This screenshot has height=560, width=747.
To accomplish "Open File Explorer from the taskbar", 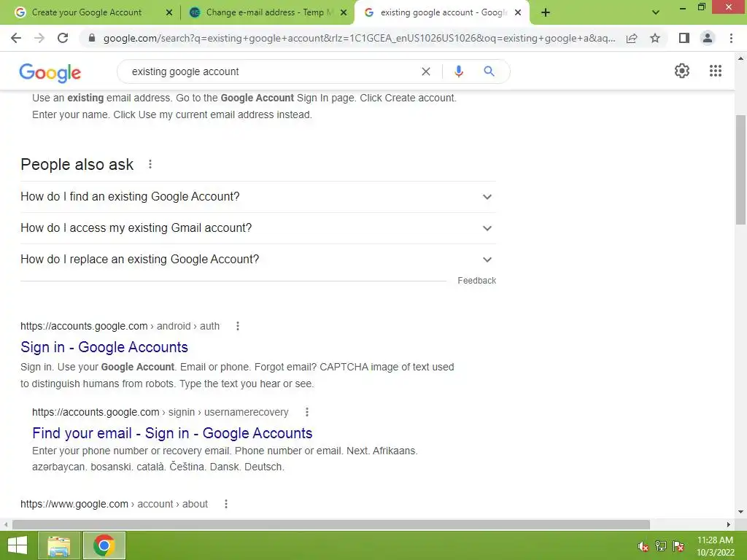I will click(58, 545).
